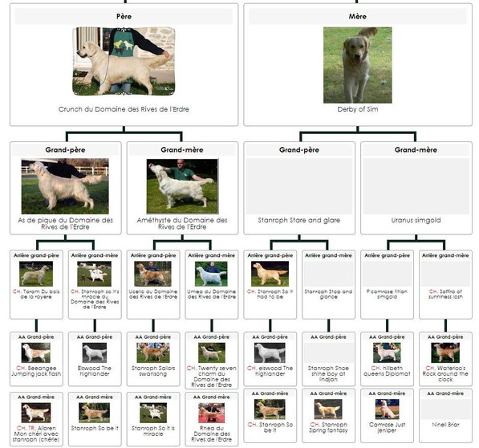Open Améthyste du Domaine grand-mère photo

182,186
